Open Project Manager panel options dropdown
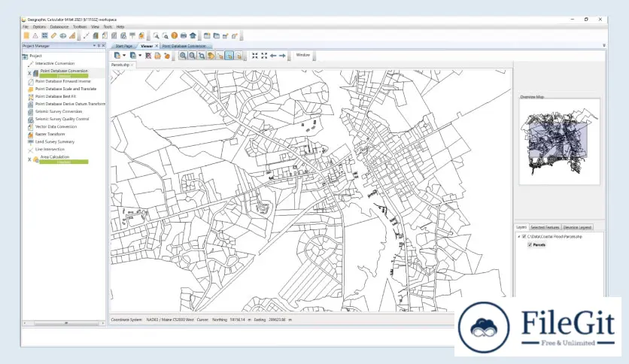This screenshot has width=629, height=364. coord(94,46)
